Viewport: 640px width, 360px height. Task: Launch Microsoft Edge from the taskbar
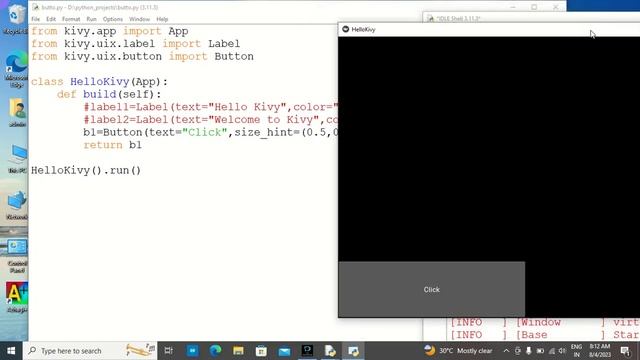pos(216,351)
